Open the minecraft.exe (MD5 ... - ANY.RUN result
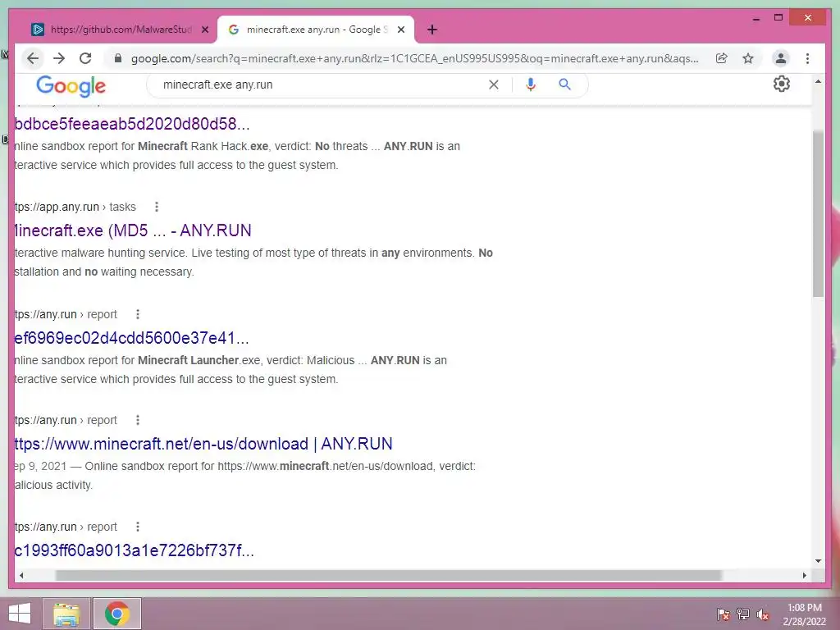 [x=133, y=231]
